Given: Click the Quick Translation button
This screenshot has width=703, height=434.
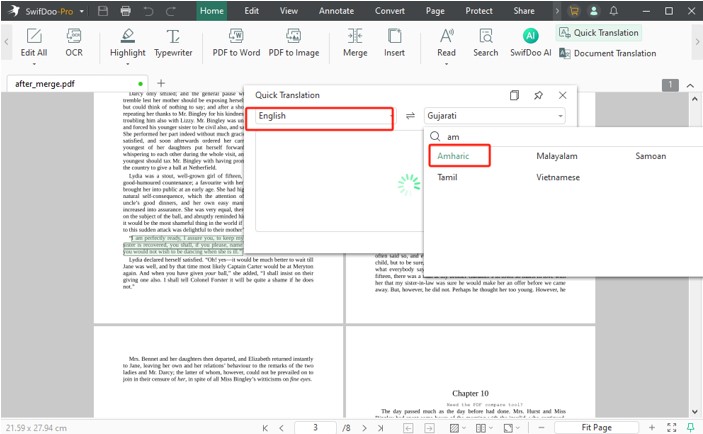Looking at the screenshot, I should pyautogui.click(x=599, y=33).
